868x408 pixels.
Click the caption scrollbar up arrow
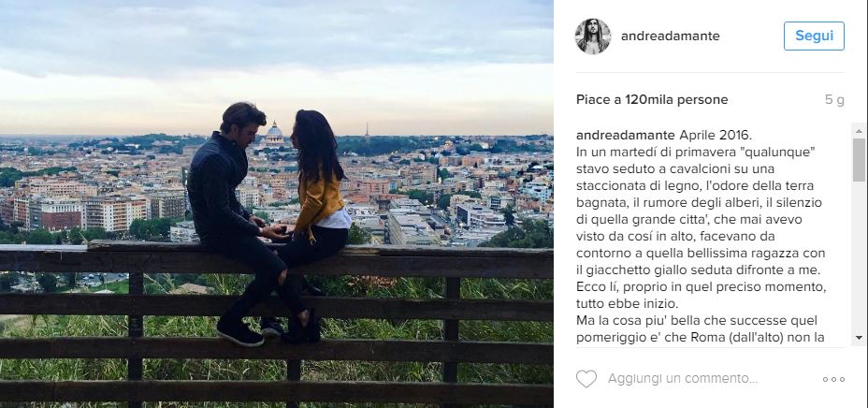[859, 131]
